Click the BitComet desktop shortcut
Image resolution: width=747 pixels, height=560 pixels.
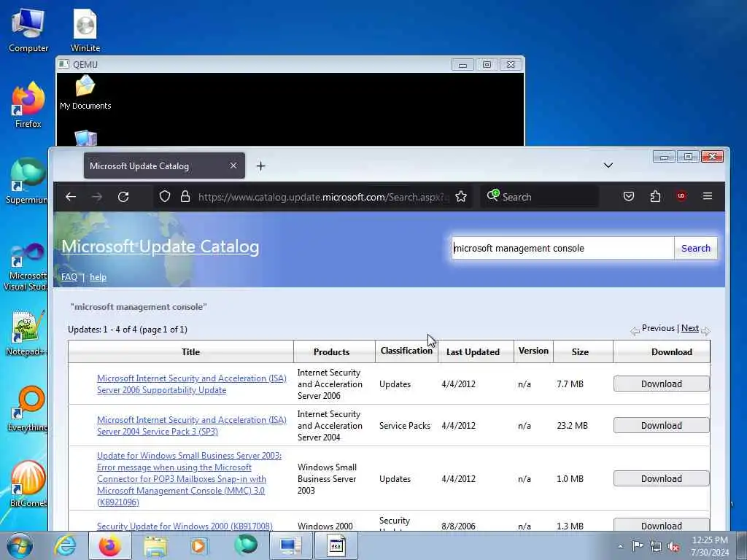point(28,484)
